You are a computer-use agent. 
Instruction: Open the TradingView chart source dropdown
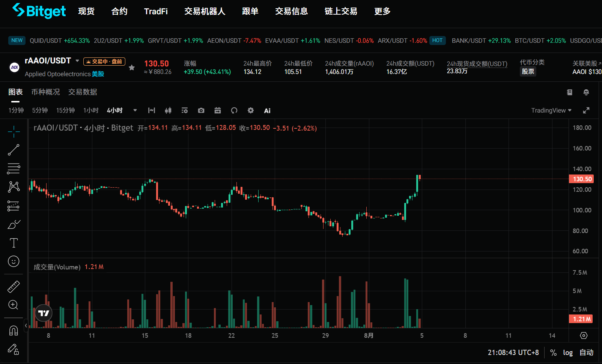pos(551,110)
